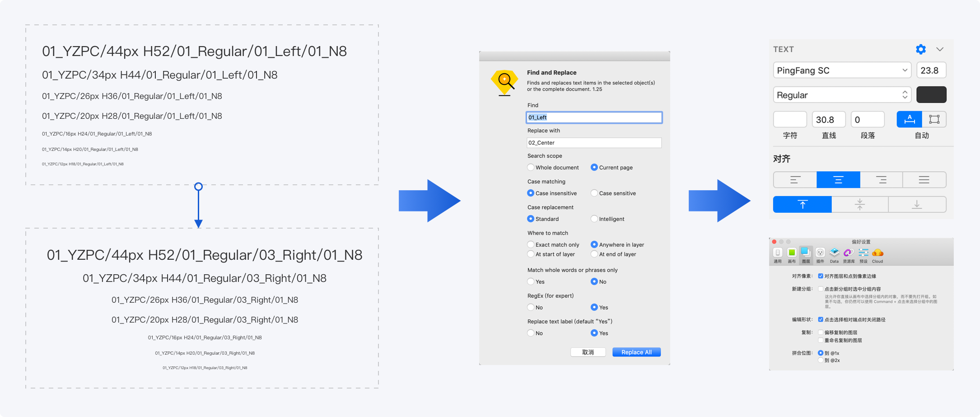This screenshot has width=980, height=417.
Task: Open Regular font weight dropdown
Action: pyautogui.click(x=842, y=95)
